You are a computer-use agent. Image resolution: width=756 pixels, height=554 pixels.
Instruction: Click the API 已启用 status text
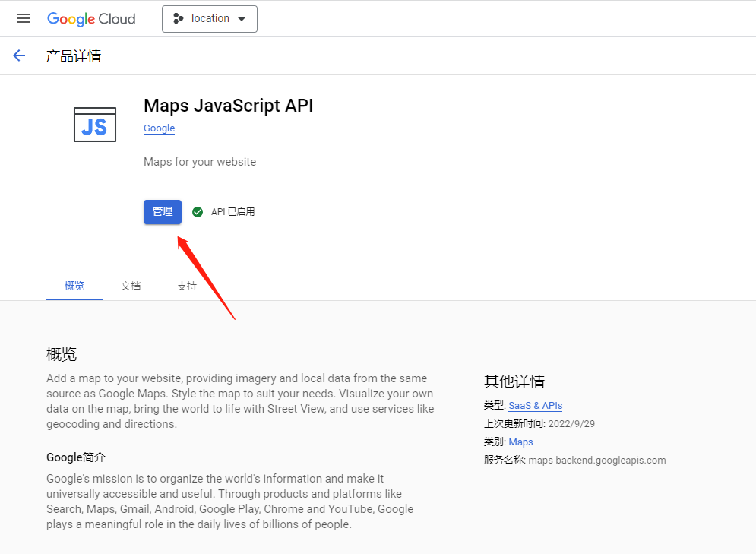tap(232, 212)
